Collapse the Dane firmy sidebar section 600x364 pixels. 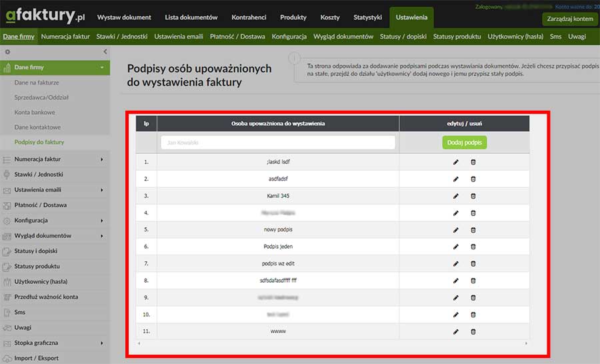[x=102, y=68]
